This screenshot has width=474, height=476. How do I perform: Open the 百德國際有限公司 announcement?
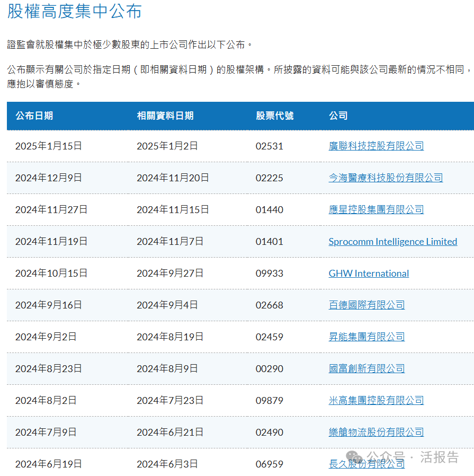click(366, 305)
